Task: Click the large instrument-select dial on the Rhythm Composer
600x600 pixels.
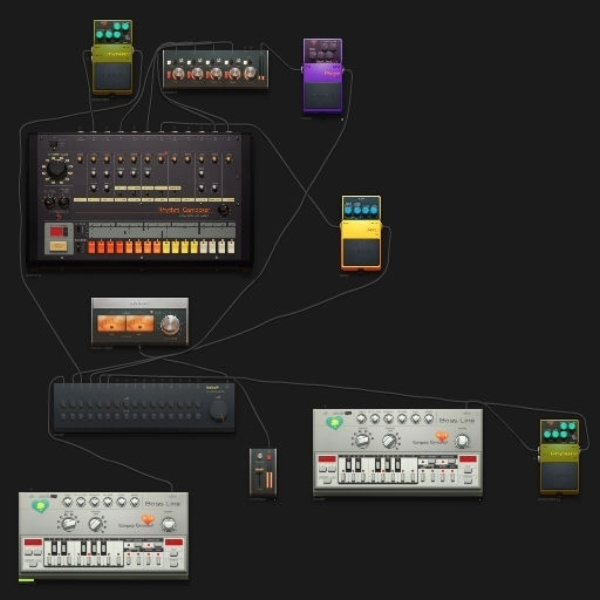Action: click(57, 169)
